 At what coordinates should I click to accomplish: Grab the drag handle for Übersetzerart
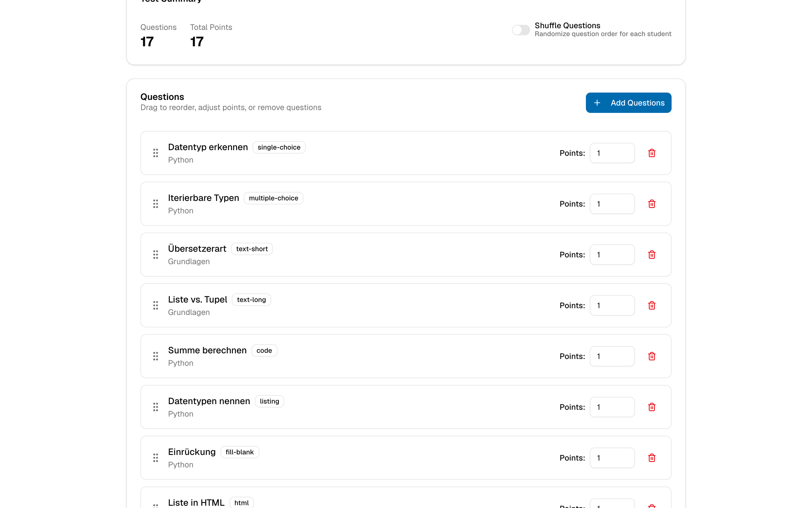point(156,254)
